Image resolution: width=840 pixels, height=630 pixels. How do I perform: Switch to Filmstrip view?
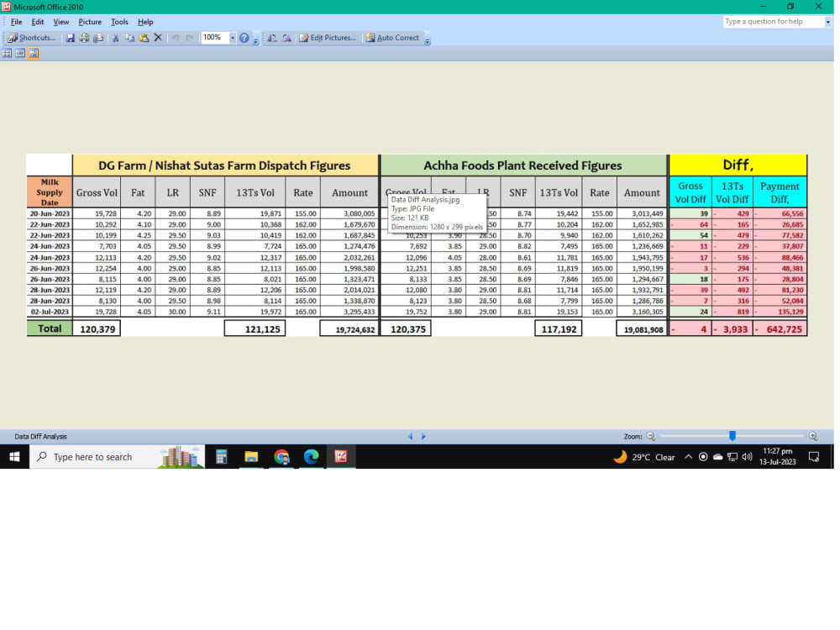(x=18, y=53)
